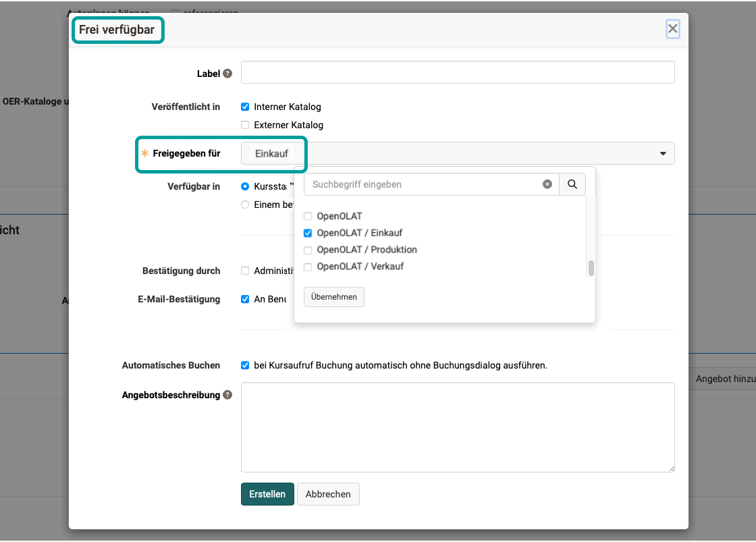Check the OpenOLAT / Produktion option
This screenshot has height=542, width=756.
pos(308,250)
